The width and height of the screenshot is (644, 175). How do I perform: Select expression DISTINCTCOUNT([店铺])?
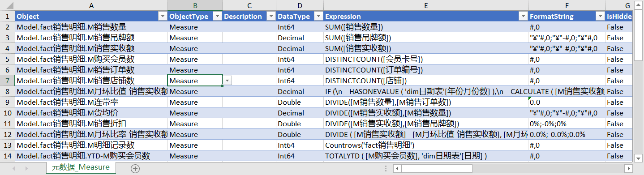(426, 81)
